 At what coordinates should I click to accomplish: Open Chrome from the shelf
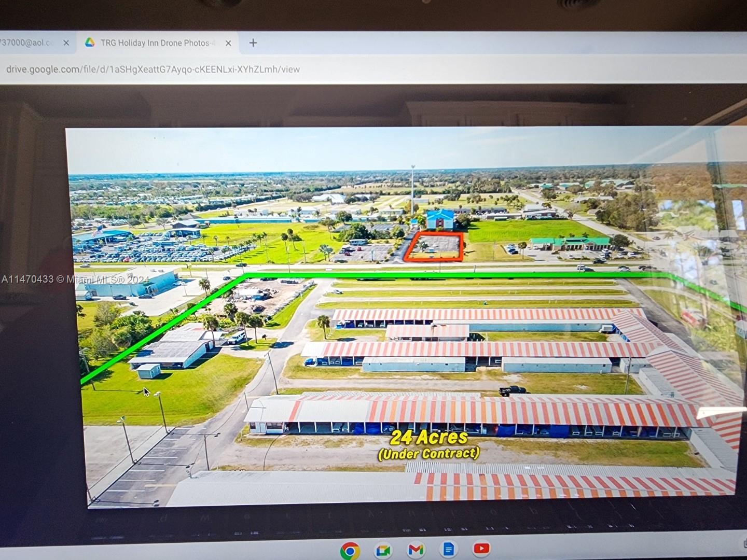tap(350, 550)
